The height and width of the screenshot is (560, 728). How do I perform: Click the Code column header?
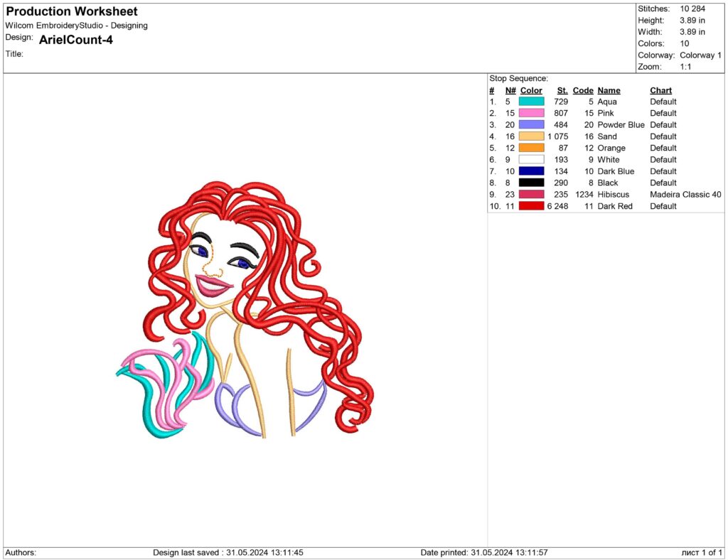pos(583,90)
